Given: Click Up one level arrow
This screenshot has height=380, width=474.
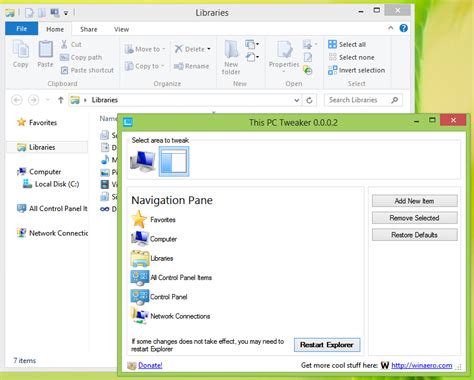Looking at the screenshot, I should pyautogui.click(x=61, y=100).
